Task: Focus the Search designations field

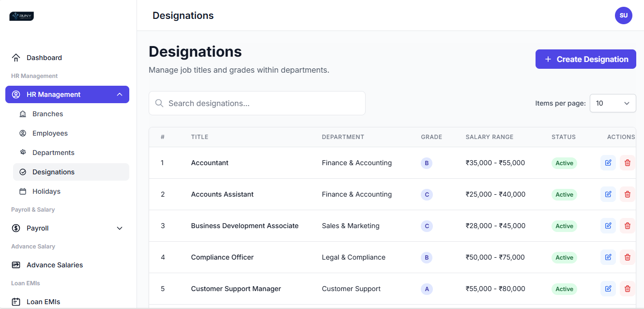Action: tap(257, 103)
